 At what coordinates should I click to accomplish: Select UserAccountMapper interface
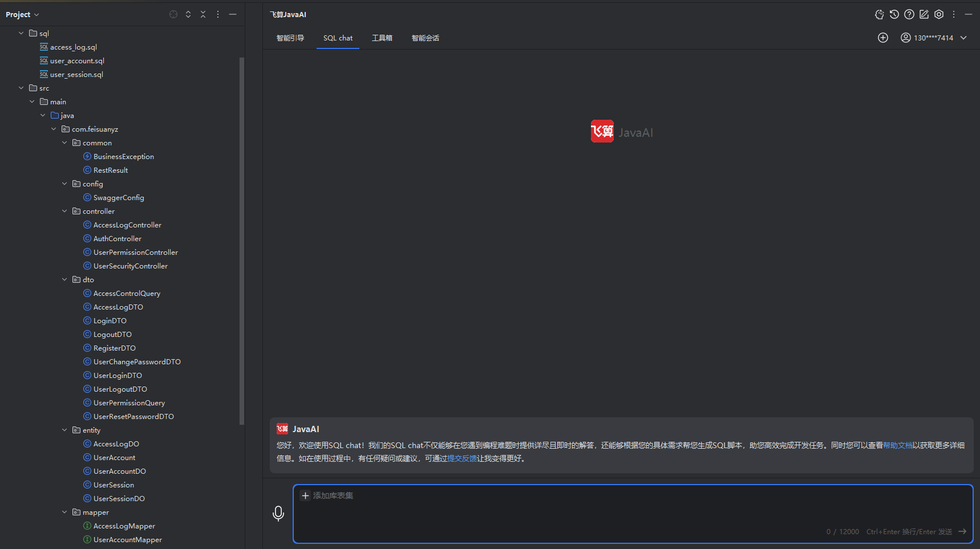pos(127,539)
